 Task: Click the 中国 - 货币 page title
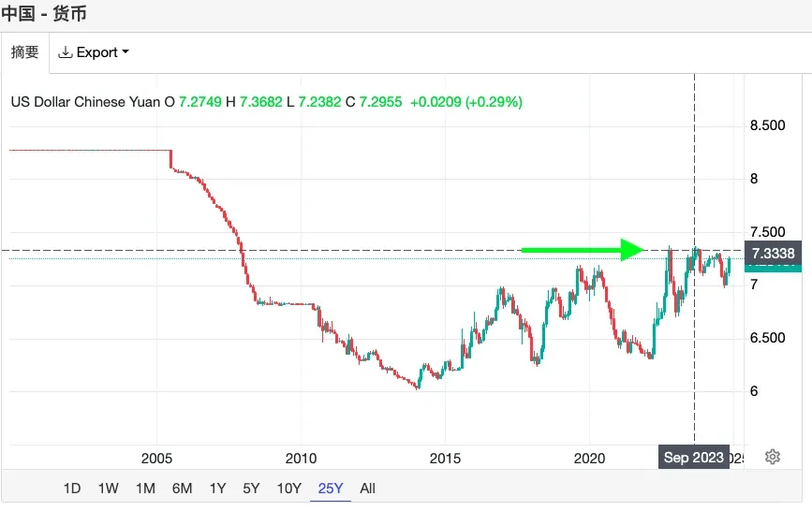click(x=44, y=13)
